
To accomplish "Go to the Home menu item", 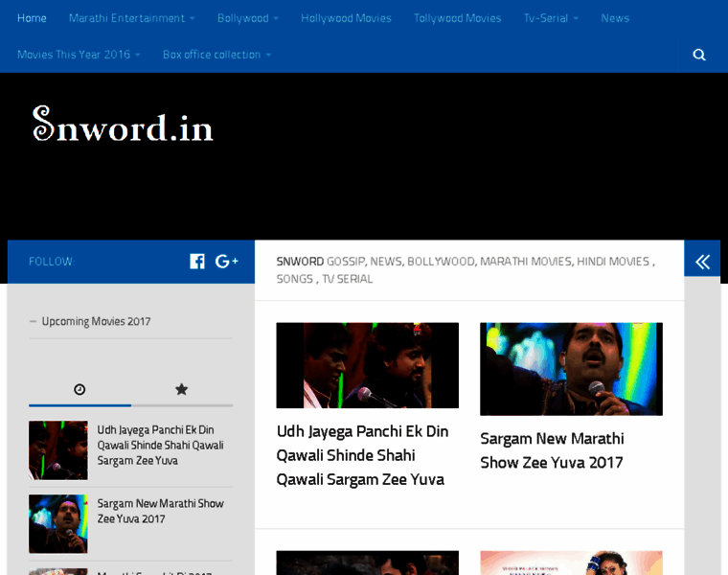I will coord(32,18).
